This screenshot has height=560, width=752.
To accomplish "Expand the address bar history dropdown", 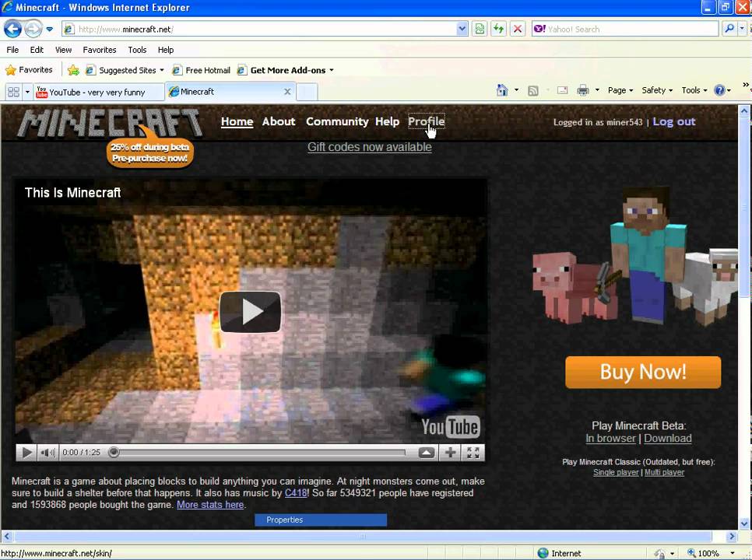I will click(x=462, y=30).
